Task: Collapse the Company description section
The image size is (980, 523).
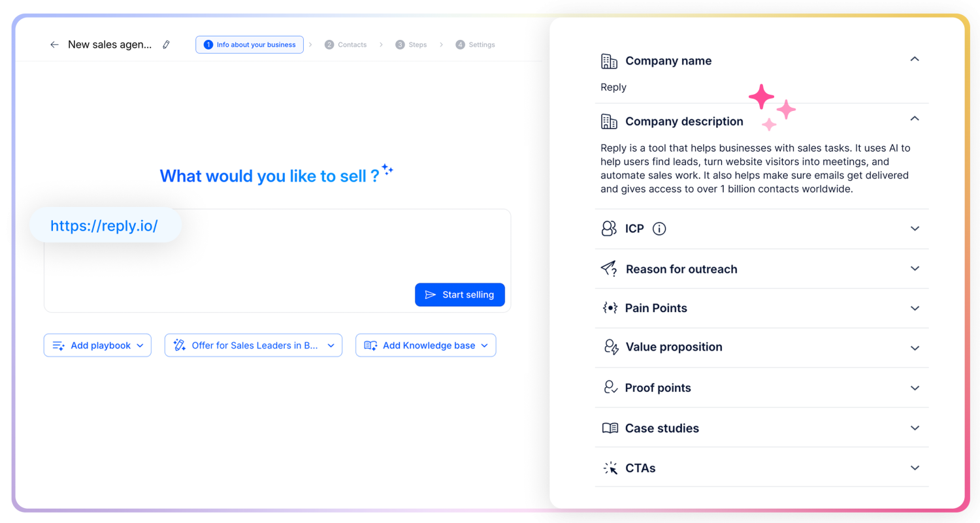Action: [915, 119]
